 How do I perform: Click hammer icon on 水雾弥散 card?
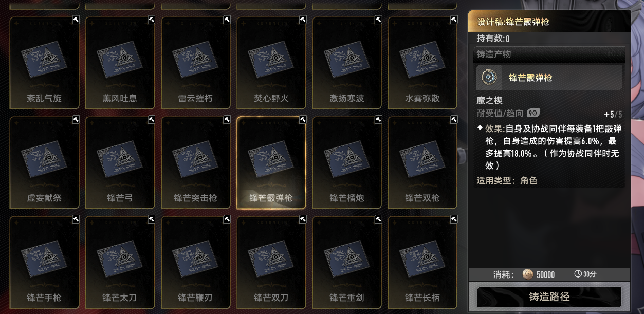pyautogui.click(x=454, y=20)
